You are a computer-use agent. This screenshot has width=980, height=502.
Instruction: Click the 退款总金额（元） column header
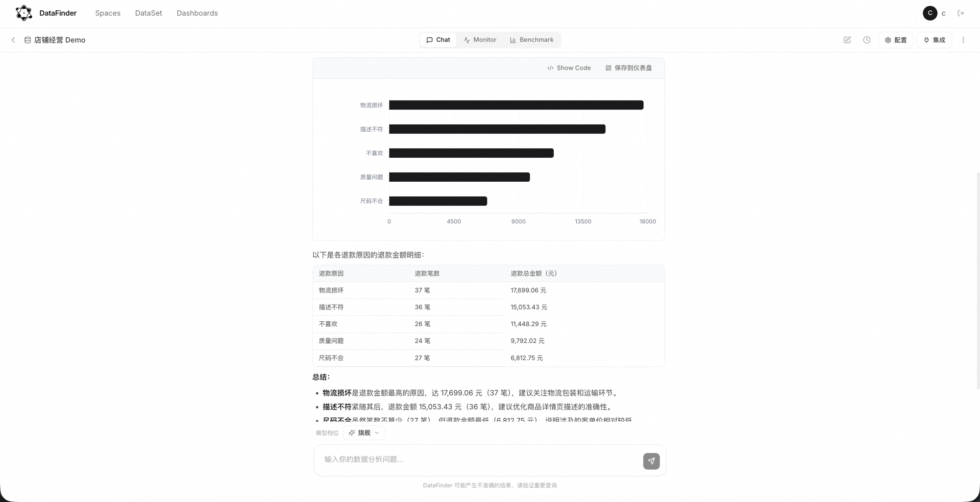[534, 274]
